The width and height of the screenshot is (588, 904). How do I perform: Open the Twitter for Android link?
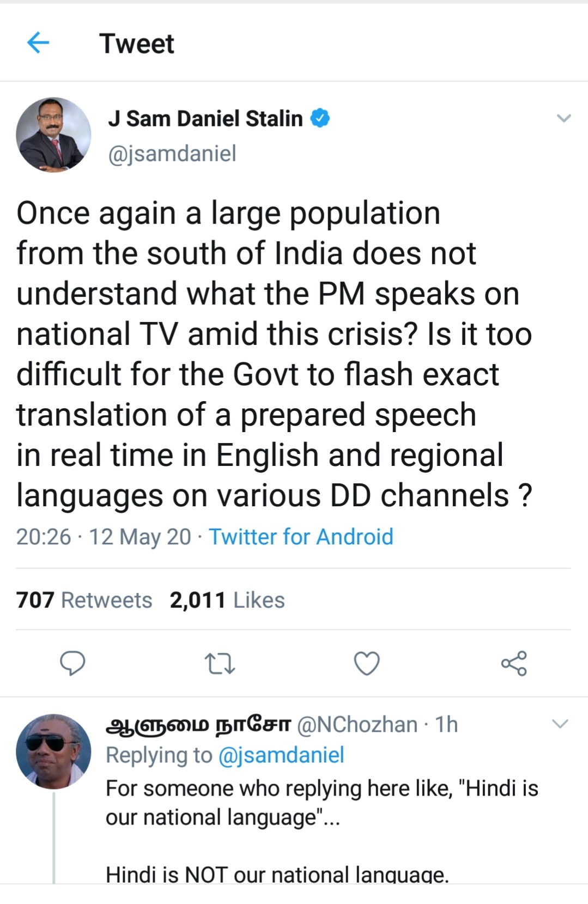pyautogui.click(x=301, y=537)
